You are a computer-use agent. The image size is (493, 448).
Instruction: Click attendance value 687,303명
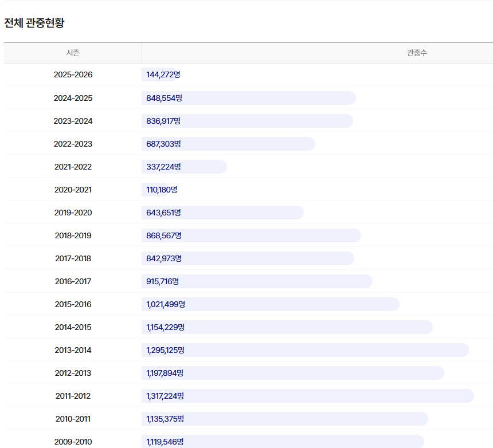pyautogui.click(x=163, y=144)
